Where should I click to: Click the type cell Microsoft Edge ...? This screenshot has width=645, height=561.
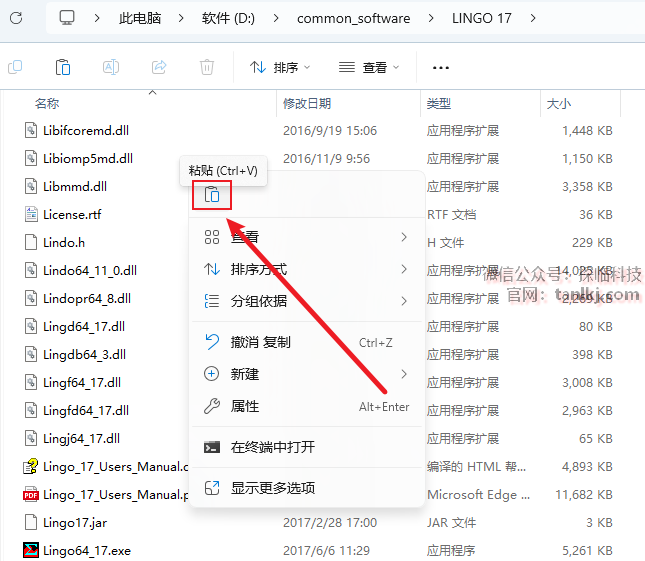click(x=478, y=494)
